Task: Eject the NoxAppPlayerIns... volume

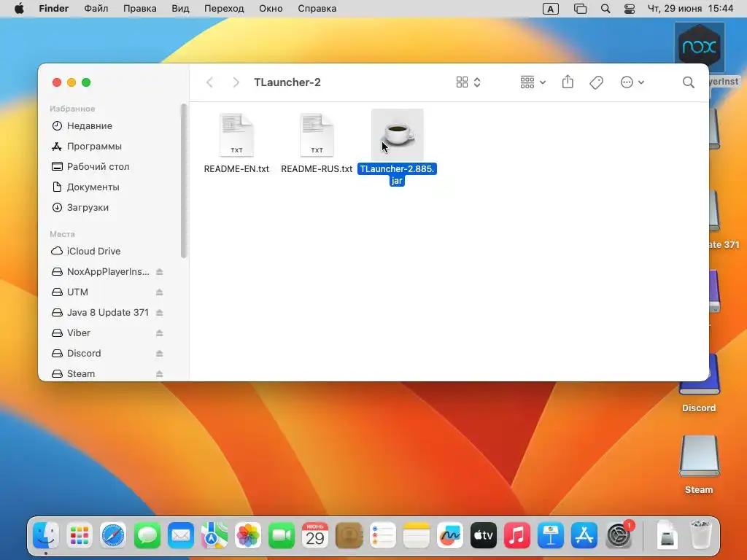Action: tap(160, 271)
